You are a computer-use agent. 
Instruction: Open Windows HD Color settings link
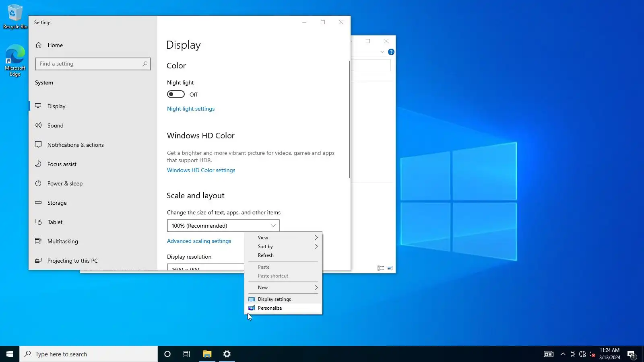(201, 170)
